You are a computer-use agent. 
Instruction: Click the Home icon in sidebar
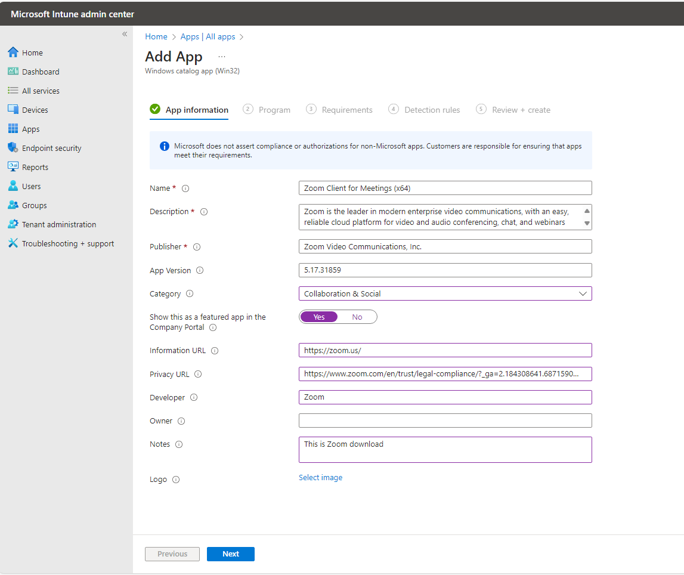13,52
